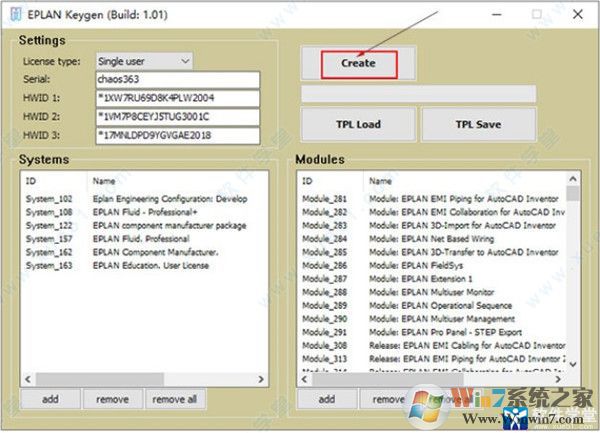
Task: Select Module_287 EPLAN Extension 1 row
Action: pyautogui.click(x=432, y=279)
